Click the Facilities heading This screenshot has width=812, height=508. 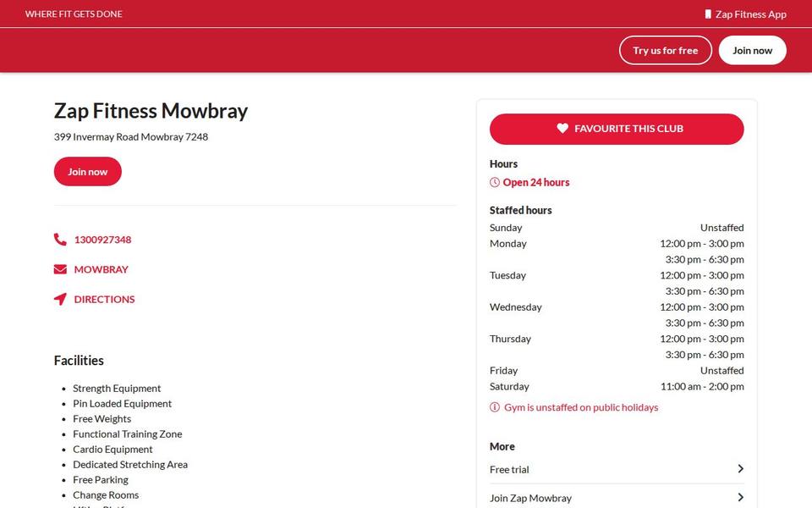(x=79, y=361)
